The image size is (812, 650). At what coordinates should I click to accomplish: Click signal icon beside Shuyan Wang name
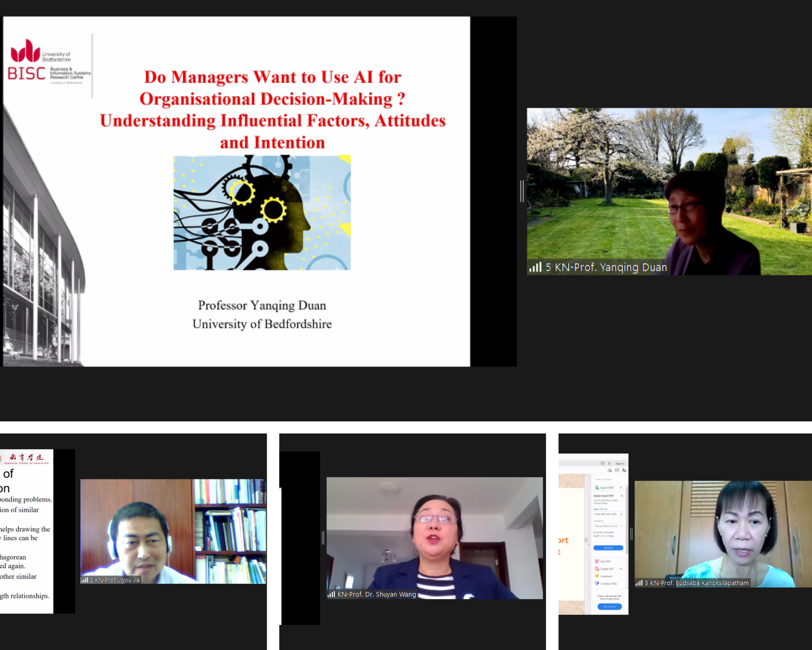click(x=331, y=594)
